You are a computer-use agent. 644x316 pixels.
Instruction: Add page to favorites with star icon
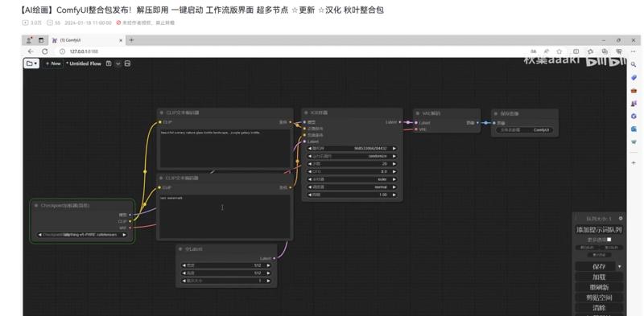[559, 51]
